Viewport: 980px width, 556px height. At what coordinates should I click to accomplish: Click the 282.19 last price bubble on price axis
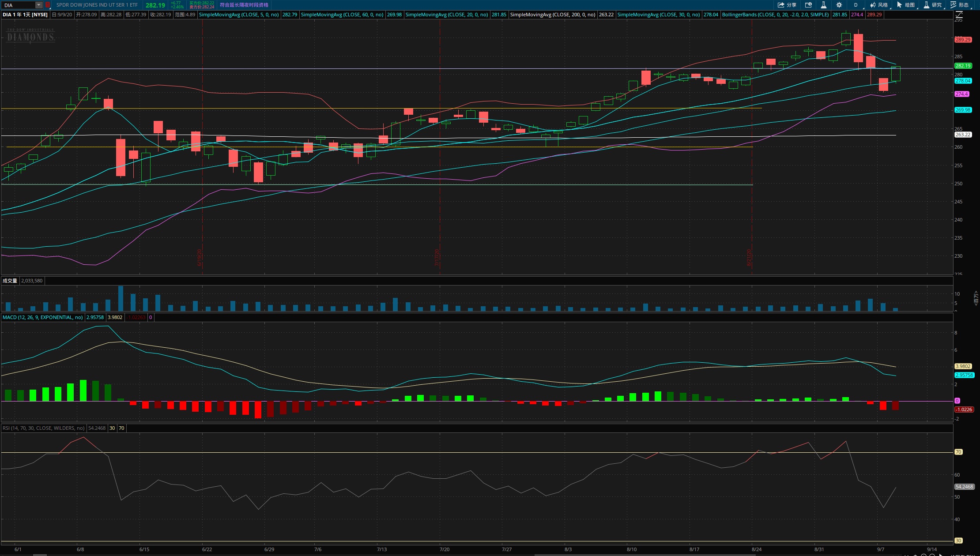point(963,66)
